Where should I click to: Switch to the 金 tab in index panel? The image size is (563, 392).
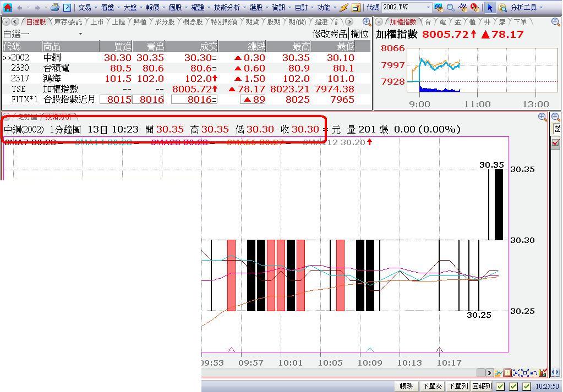pos(457,22)
